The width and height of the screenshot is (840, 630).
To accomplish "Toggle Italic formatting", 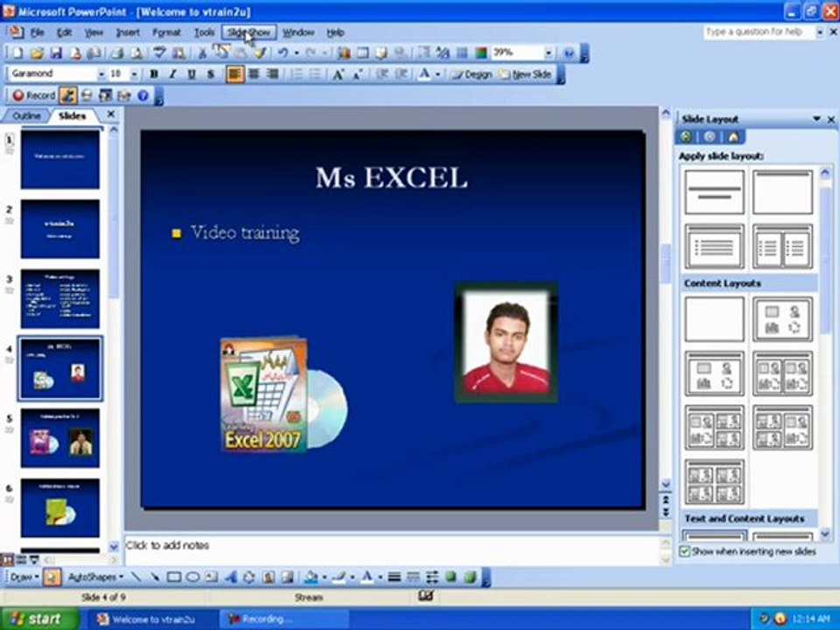I will (172, 74).
